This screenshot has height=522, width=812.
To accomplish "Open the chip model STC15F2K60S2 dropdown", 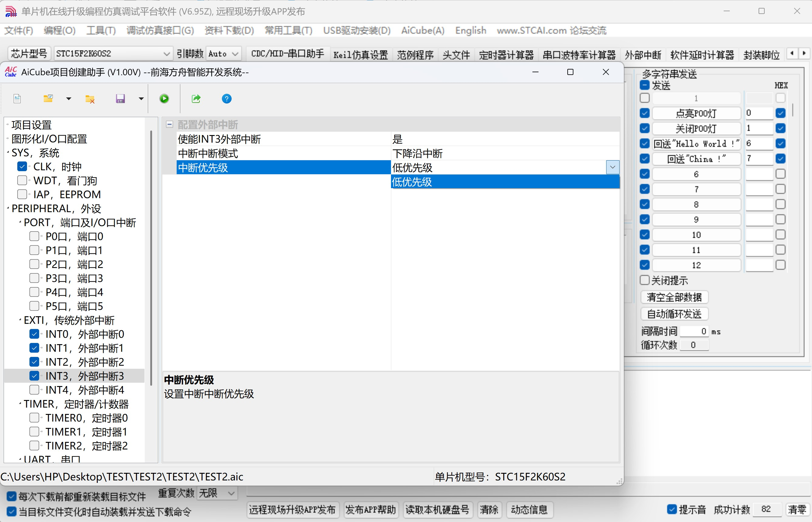I will pos(166,53).
